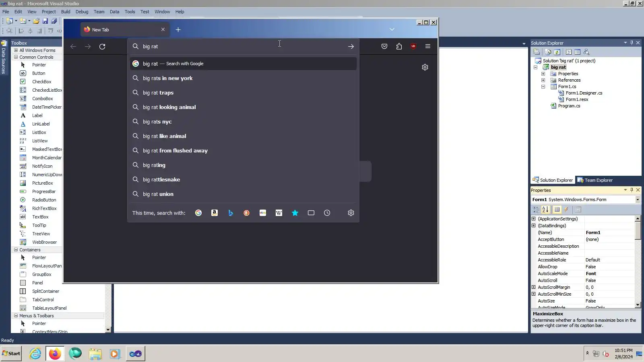
Task: Choose suggestion 'big rat traps'
Action: pos(243,93)
